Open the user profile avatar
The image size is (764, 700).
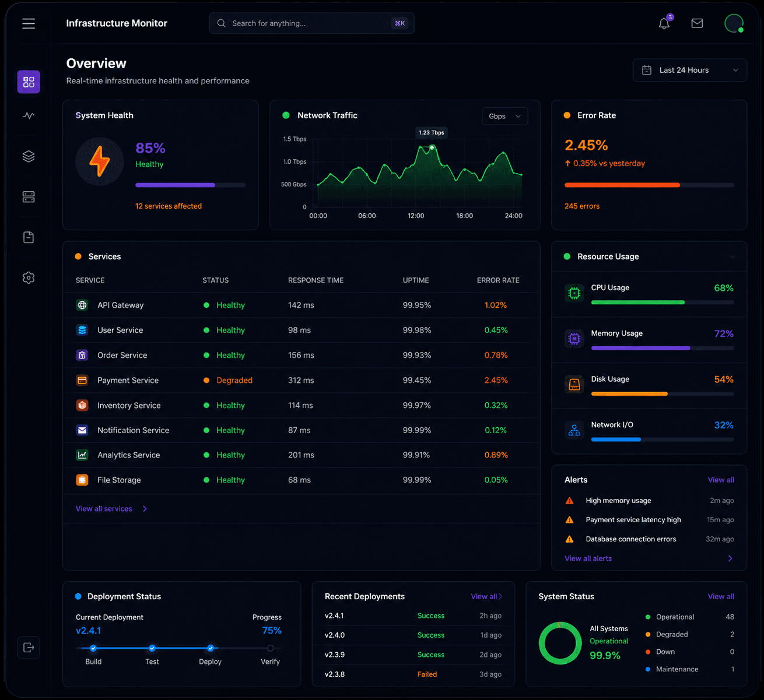(x=734, y=23)
